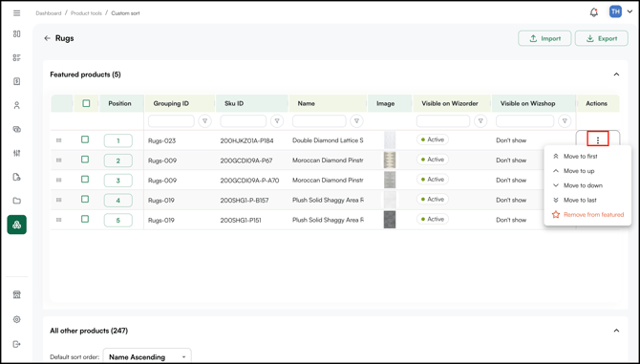
Task: Click the Import button
Action: [544, 38]
